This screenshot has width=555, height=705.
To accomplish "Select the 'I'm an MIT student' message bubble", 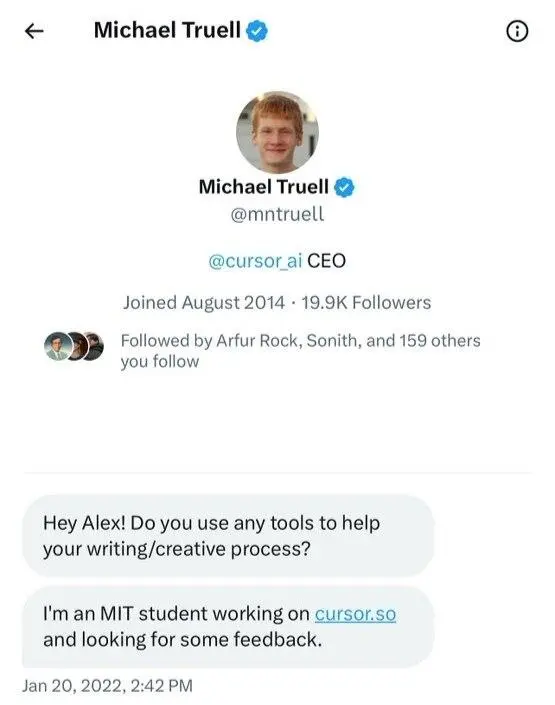I will pyautogui.click(x=228, y=627).
